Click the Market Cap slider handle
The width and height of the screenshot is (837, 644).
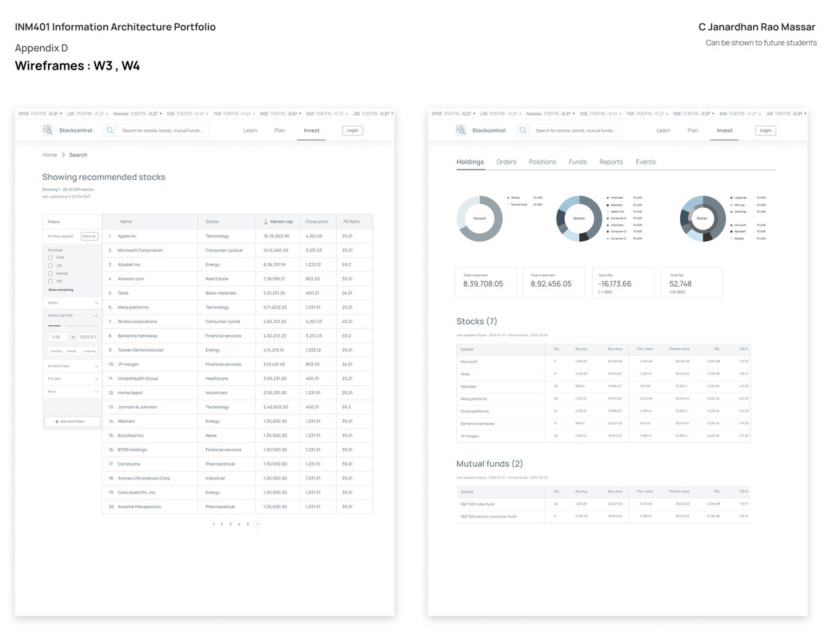62,325
